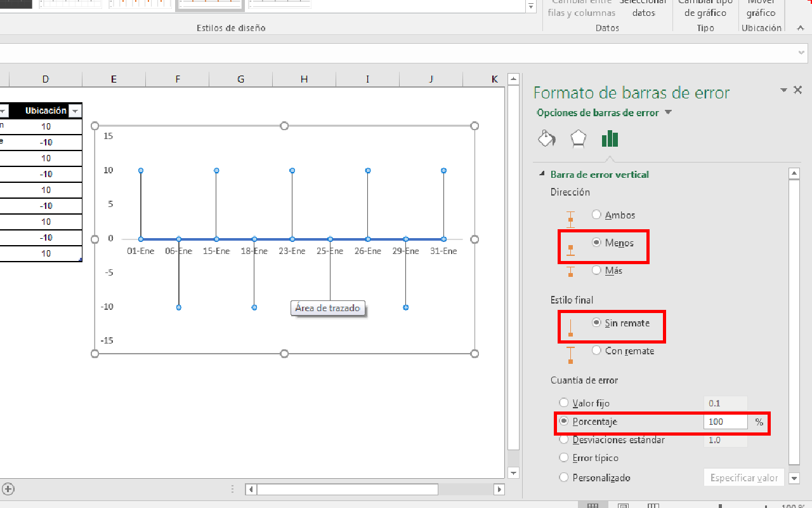Image resolution: width=812 pixels, height=508 pixels.
Task: Choose Desviaciones estándar error amount
Action: [564, 439]
